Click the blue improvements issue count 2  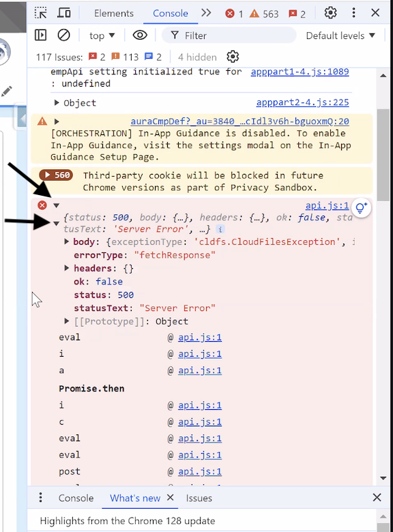[x=153, y=57]
